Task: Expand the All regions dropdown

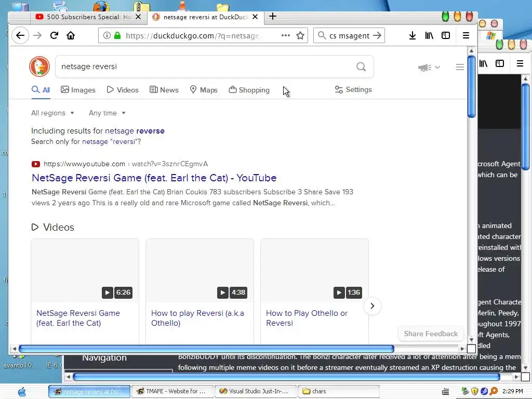Action: click(52, 113)
